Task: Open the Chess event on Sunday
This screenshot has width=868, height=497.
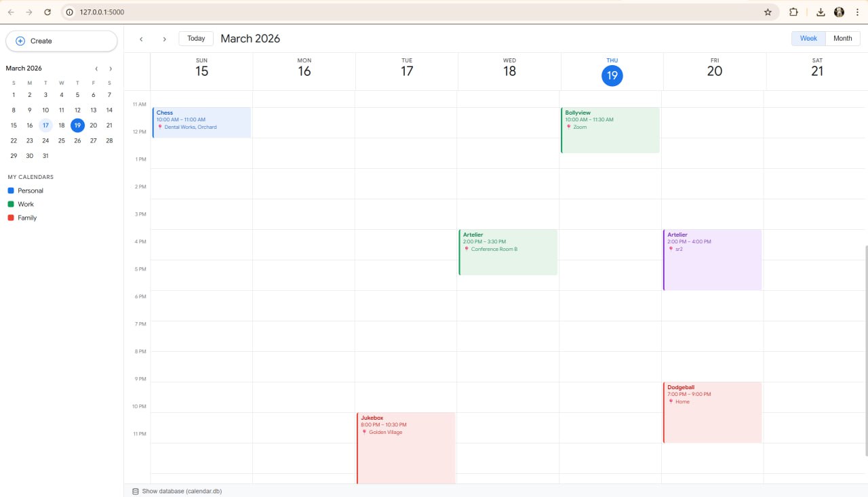Action: 201,123
